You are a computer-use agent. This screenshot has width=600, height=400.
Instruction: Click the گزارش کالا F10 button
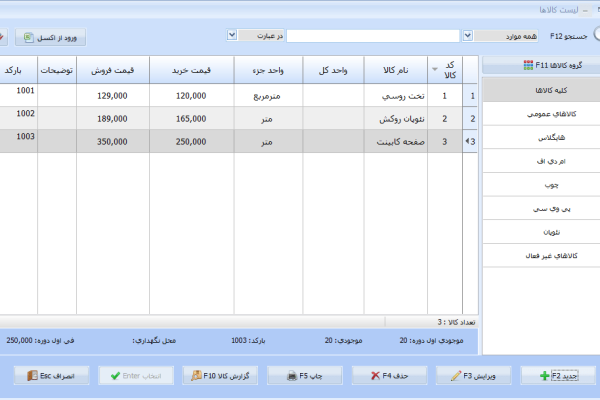pyautogui.click(x=220, y=376)
